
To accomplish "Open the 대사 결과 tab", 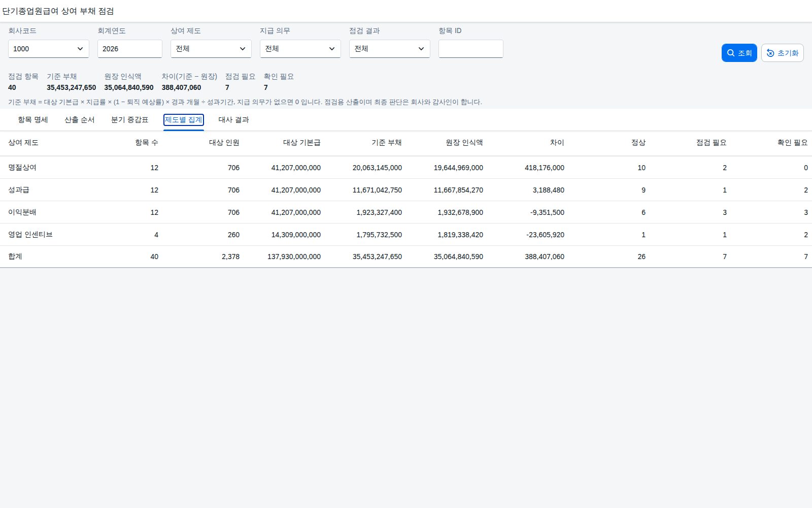I will tap(234, 120).
